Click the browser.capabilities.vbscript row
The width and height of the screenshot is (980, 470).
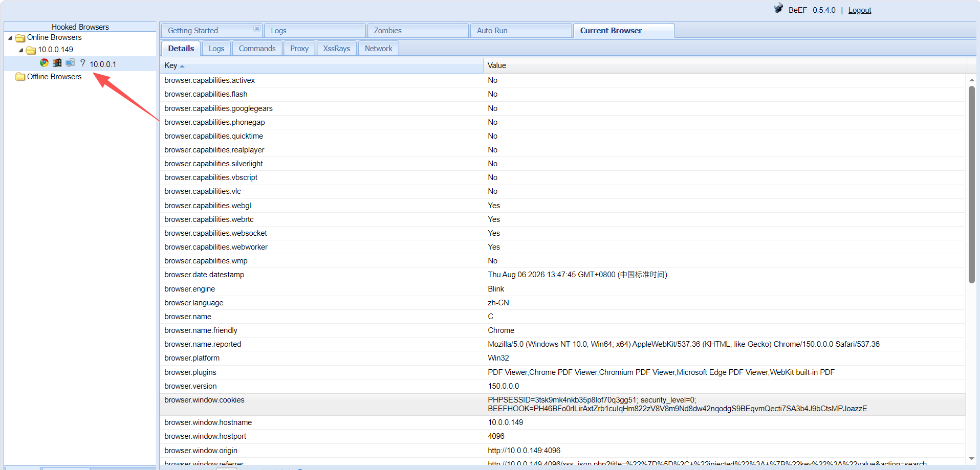(563, 177)
